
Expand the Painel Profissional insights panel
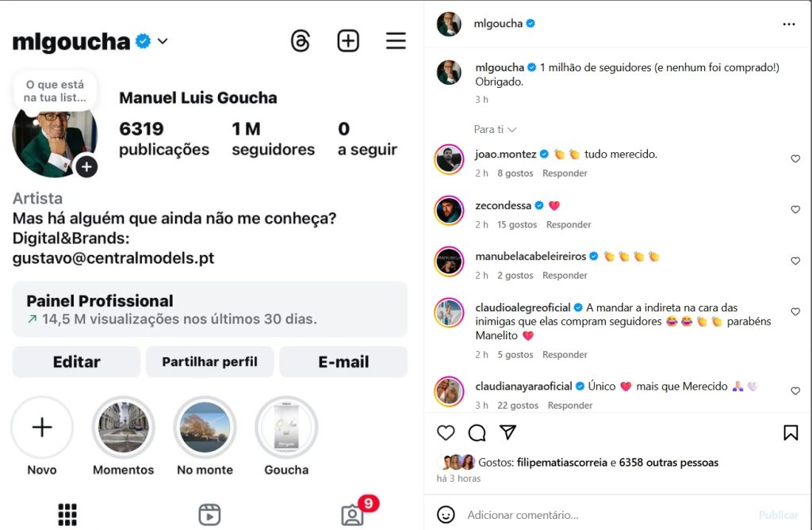coord(209,309)
